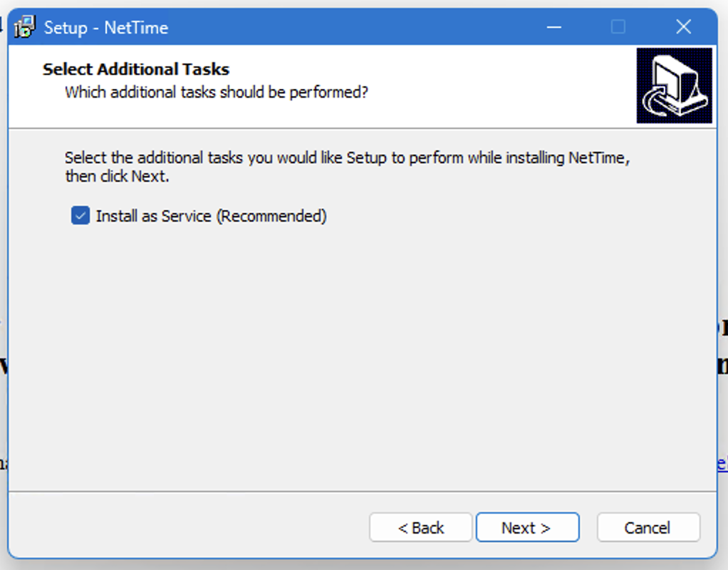Click the empty gray area below the checkbox
Image resolution: width=728 pixels, height=570 pixels.
pos(362,358)
